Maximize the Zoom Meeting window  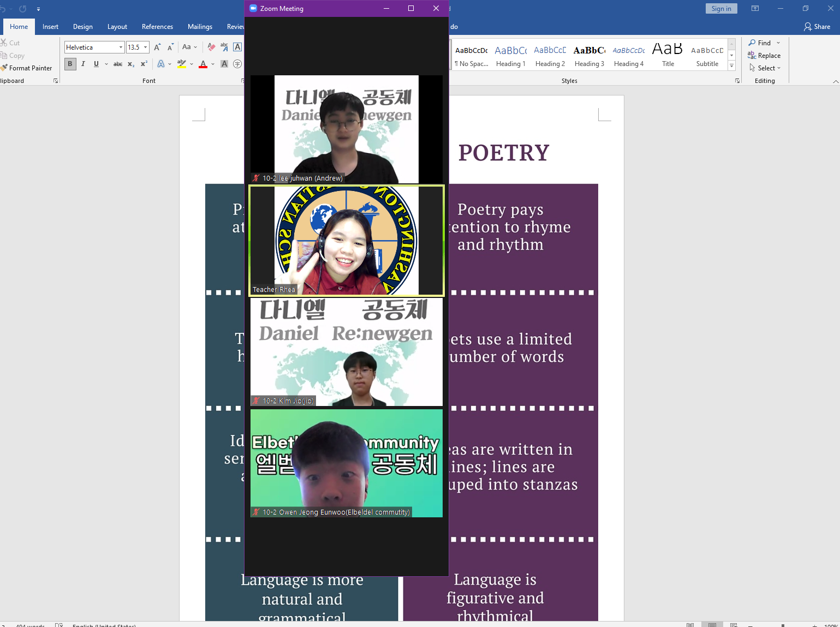pyautogui.click(x=411, y=8)
